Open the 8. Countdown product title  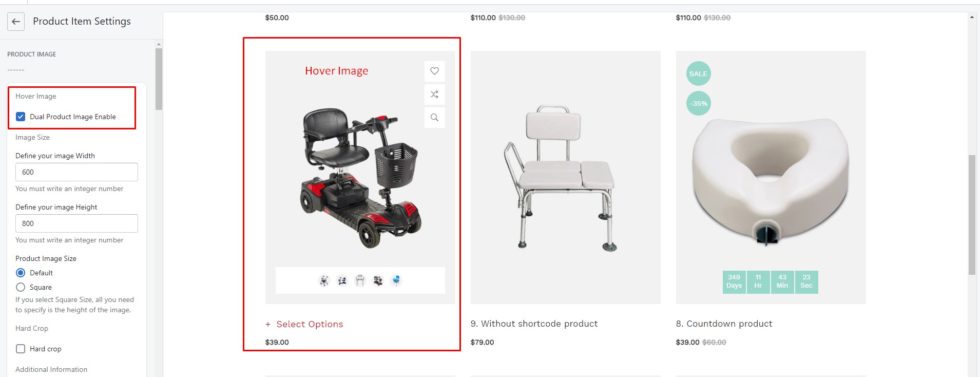pos(724,324)
